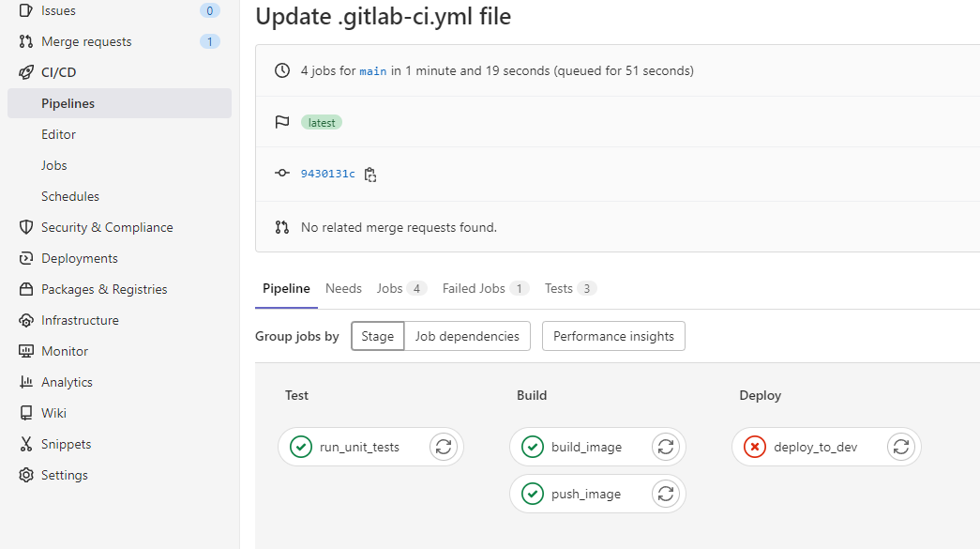Retry the run_unit_tests job
Screen dimensions: 980x549
point(443,447)
